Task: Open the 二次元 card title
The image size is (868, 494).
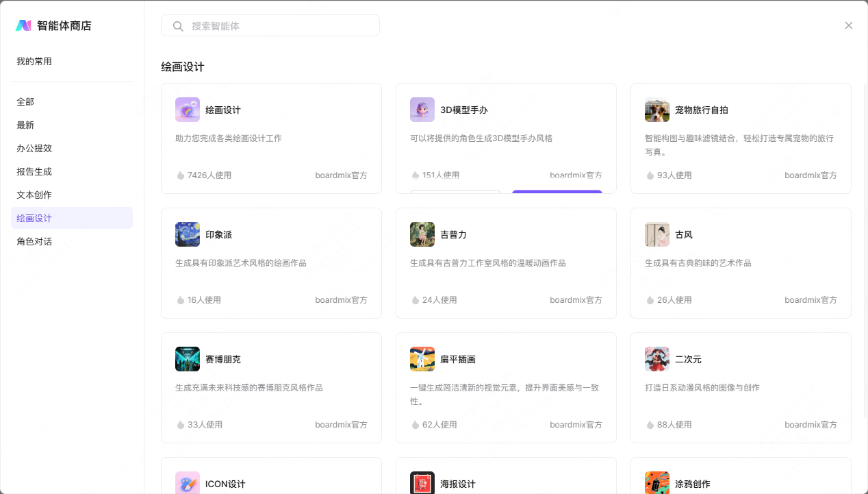Action: click(688, 359)
